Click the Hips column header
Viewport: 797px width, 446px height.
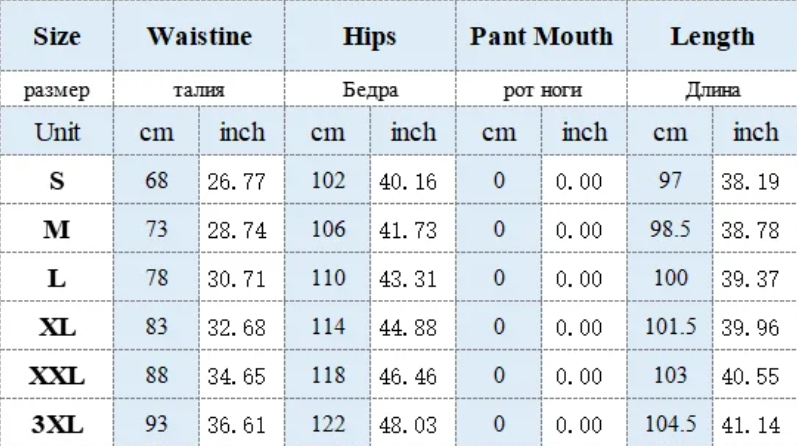tap(370, 38)
